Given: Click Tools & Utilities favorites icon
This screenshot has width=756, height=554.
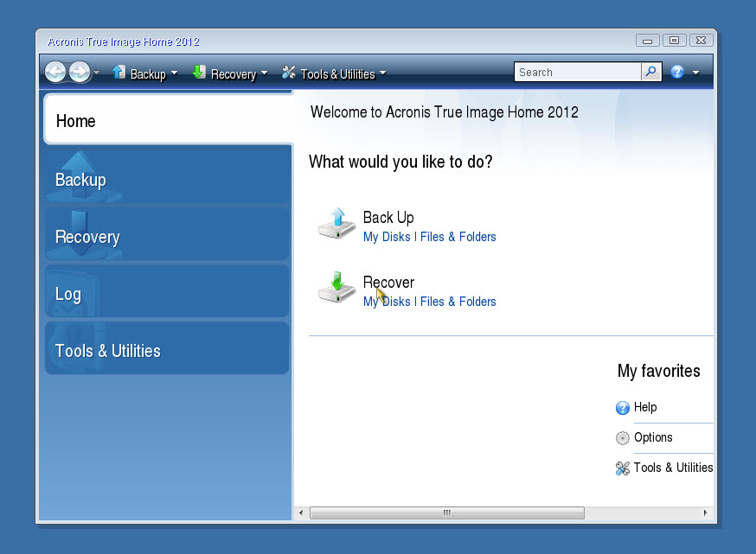Looking at the screenshot, I should (x=623, y=468).
